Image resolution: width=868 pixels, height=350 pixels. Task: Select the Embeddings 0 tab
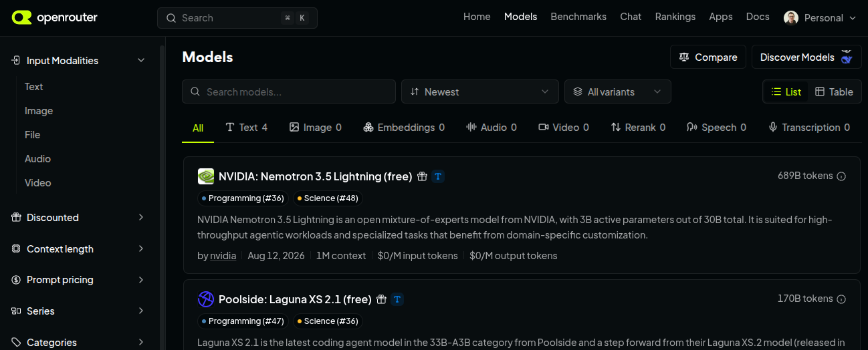point(404,128)
